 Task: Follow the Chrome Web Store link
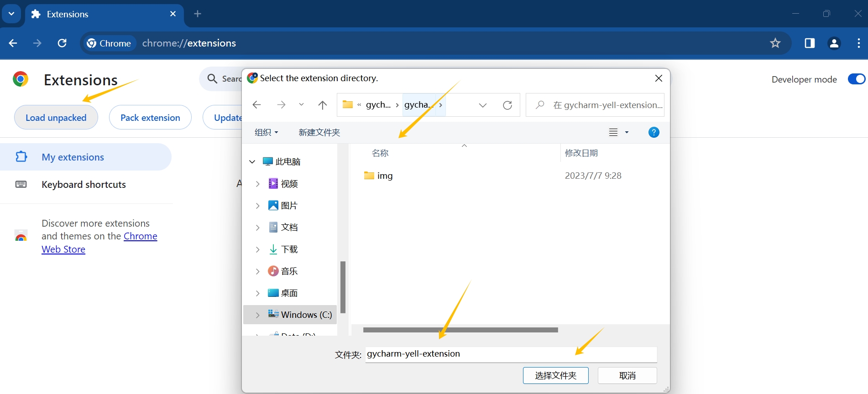point(99,243)
